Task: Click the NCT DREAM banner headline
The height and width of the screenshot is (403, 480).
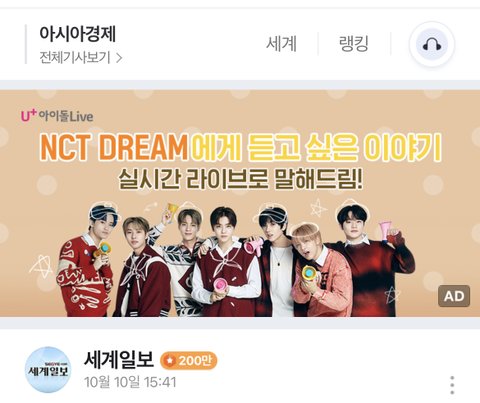Action: click(x=241, y=147)
